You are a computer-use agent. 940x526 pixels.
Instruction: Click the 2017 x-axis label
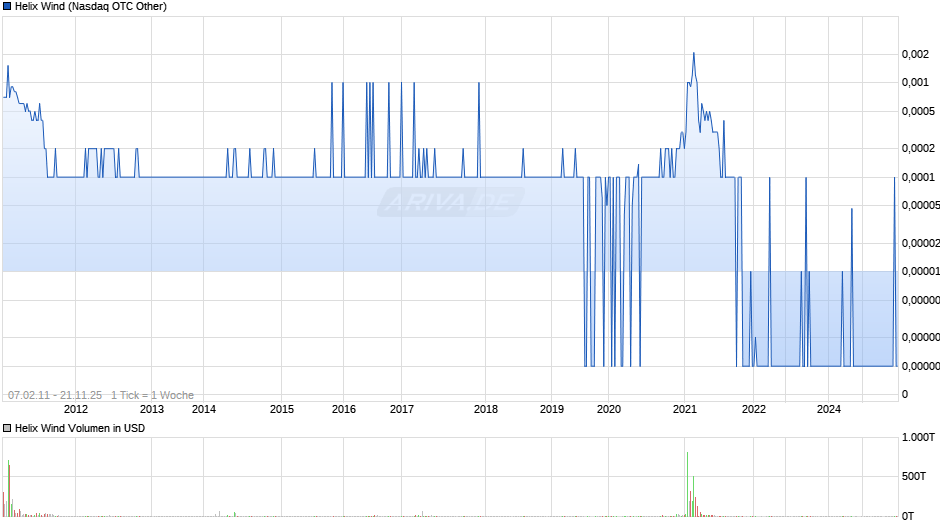click(402, 409)
